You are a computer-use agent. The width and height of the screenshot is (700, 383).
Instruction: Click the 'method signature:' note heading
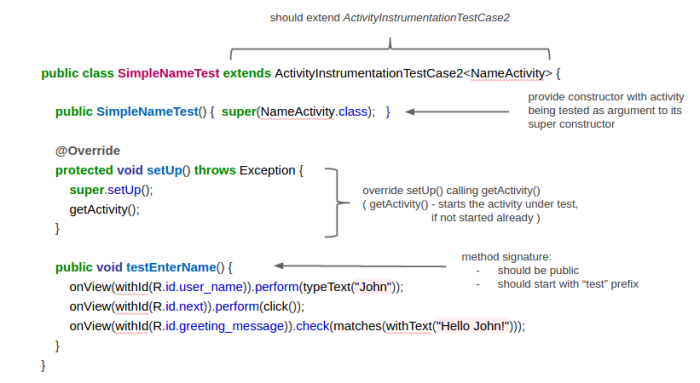[x=506, y=257]
